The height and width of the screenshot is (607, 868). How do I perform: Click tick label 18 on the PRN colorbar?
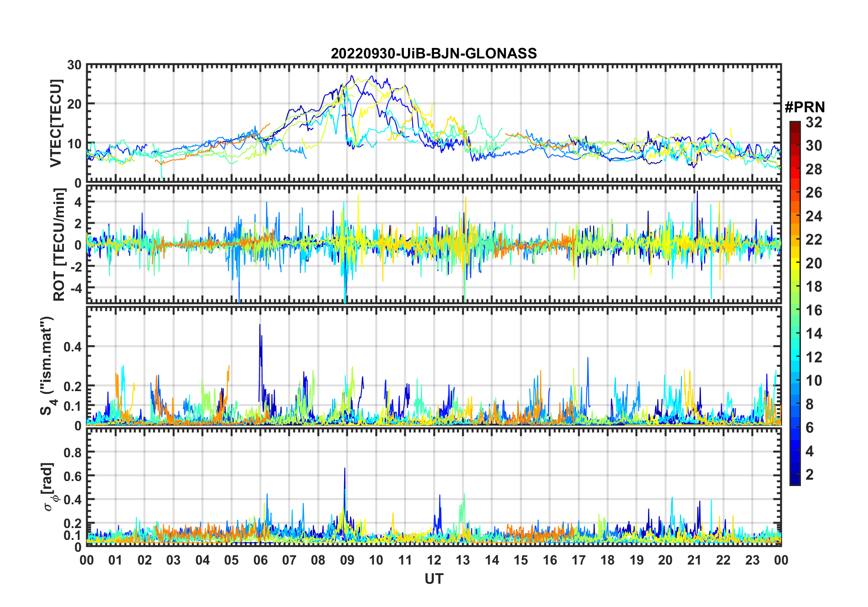point(814,287)
